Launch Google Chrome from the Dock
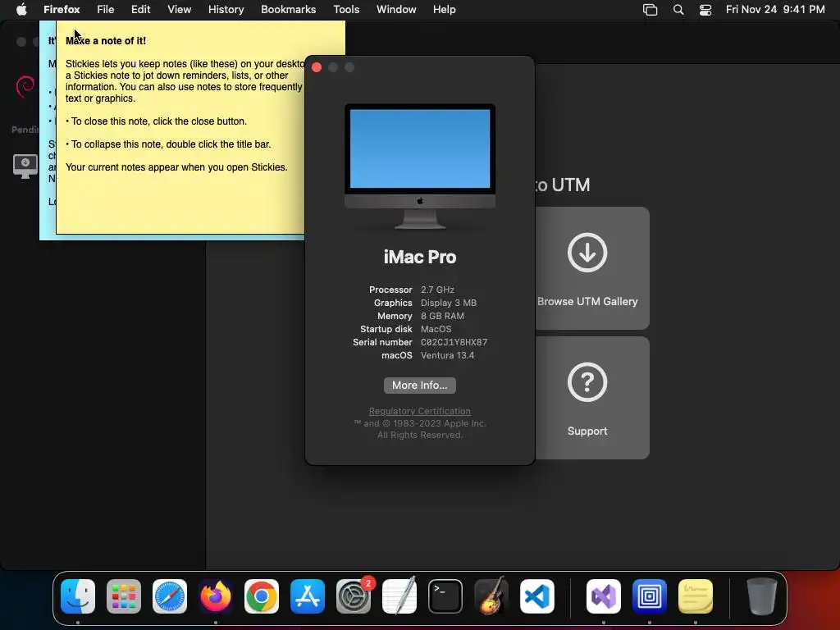840x630 pixels. (262, 596)
